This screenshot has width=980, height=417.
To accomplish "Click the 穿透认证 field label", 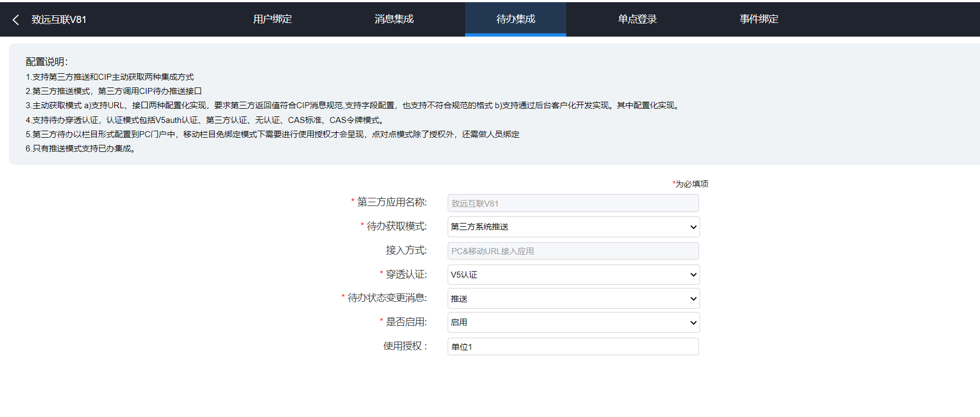I will 406,274.
